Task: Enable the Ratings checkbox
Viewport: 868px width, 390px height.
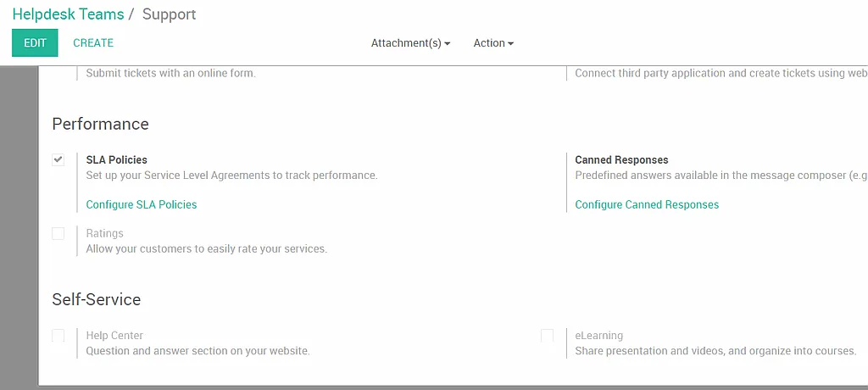Action: pos(58,233)
